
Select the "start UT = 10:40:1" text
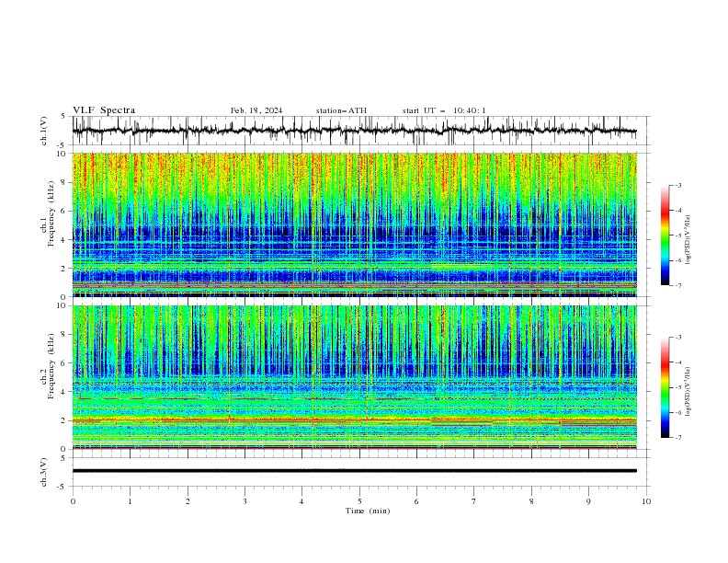tap(444, 110)
